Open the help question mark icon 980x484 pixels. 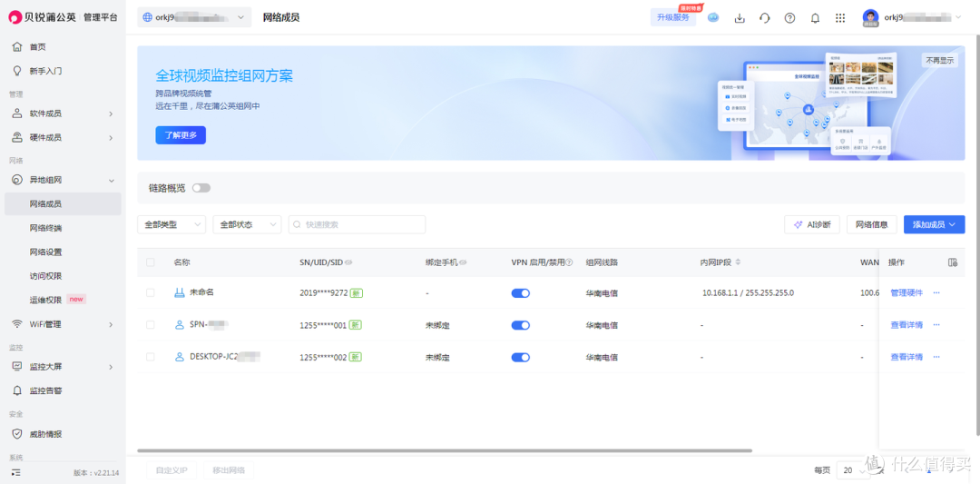tap(789, 18)
